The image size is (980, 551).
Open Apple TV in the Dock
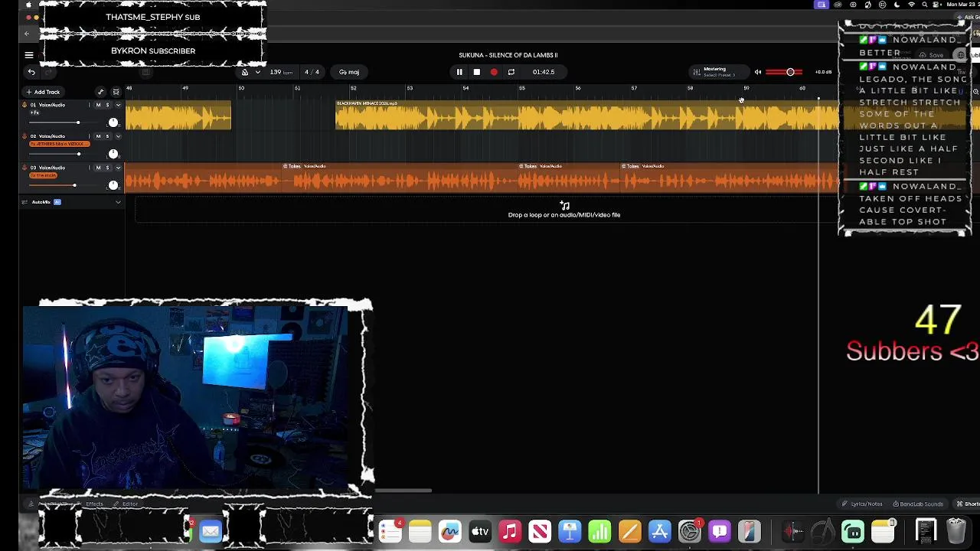click(480, 530)
